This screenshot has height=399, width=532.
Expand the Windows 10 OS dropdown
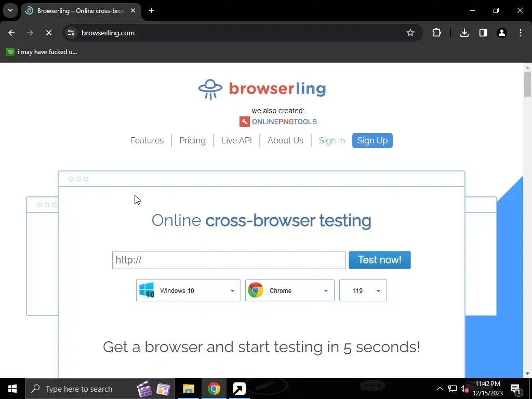(188, 290)
